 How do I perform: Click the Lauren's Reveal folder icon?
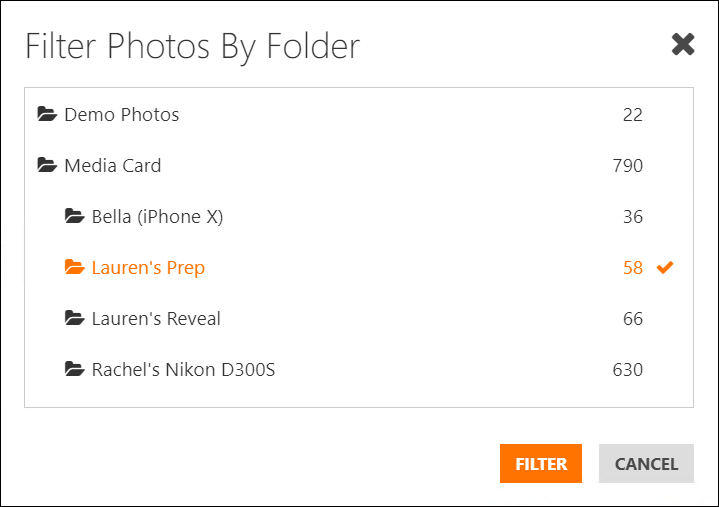click(74, 318)
